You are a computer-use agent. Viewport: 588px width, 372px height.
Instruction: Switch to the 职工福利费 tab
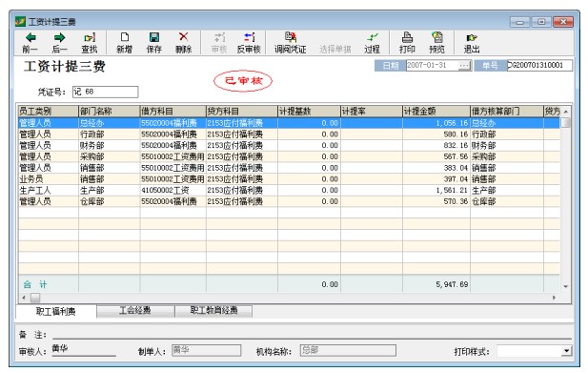coord(56,311)
